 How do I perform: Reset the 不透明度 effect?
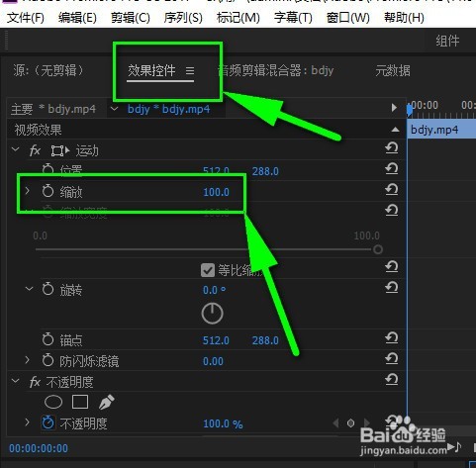pos(392,380)
